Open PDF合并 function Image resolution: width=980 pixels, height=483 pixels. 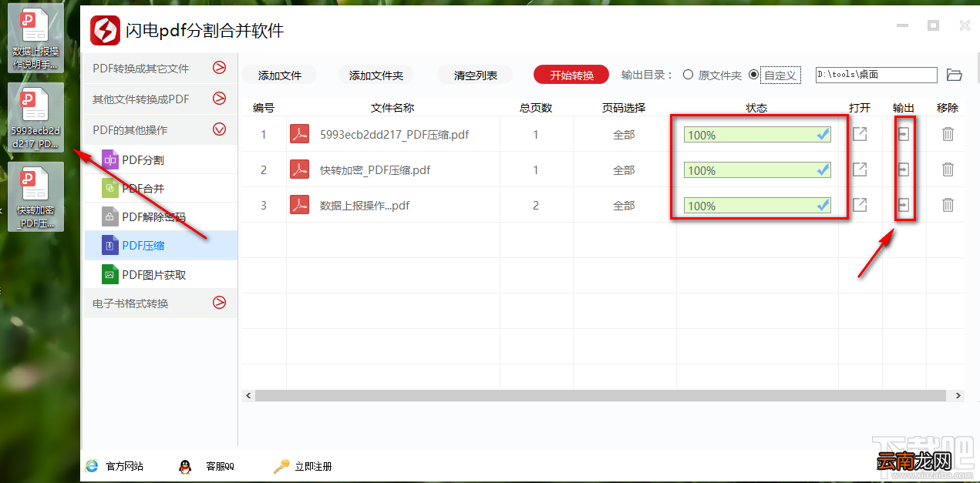pyautogui.click(x=160, y=189)
